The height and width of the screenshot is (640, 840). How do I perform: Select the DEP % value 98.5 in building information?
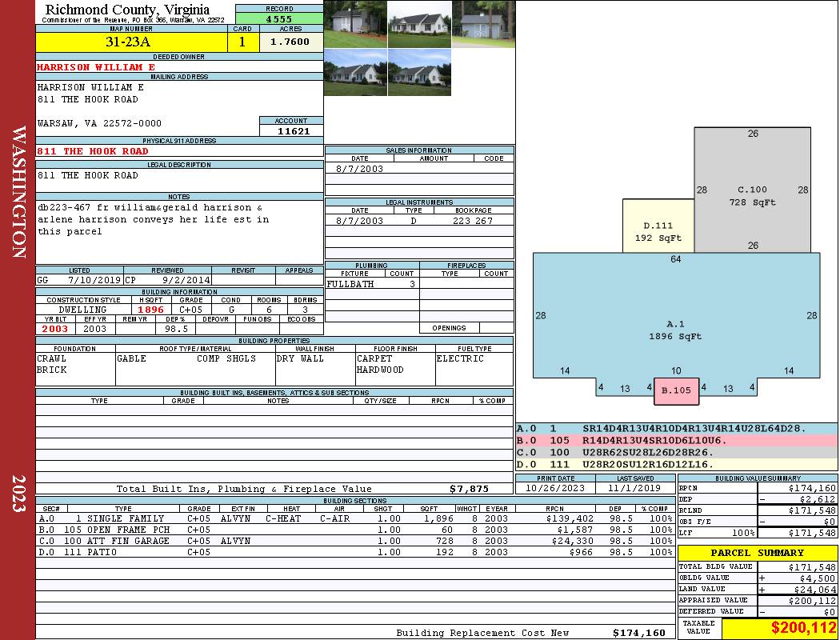(176, 329)
